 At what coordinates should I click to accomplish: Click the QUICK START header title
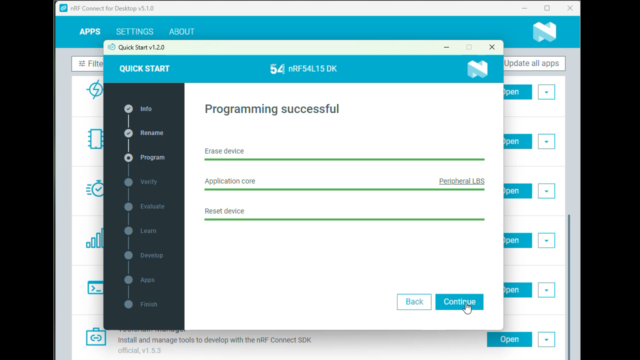144,69
